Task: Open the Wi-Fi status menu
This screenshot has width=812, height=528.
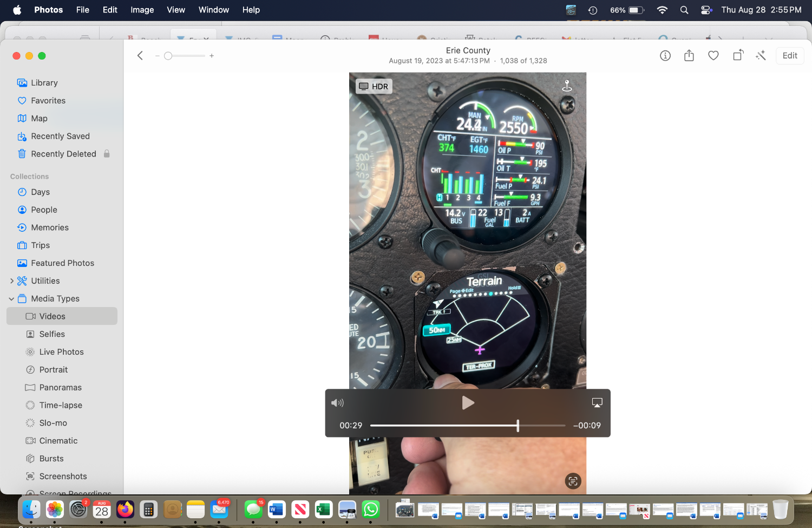Action: 662,10
